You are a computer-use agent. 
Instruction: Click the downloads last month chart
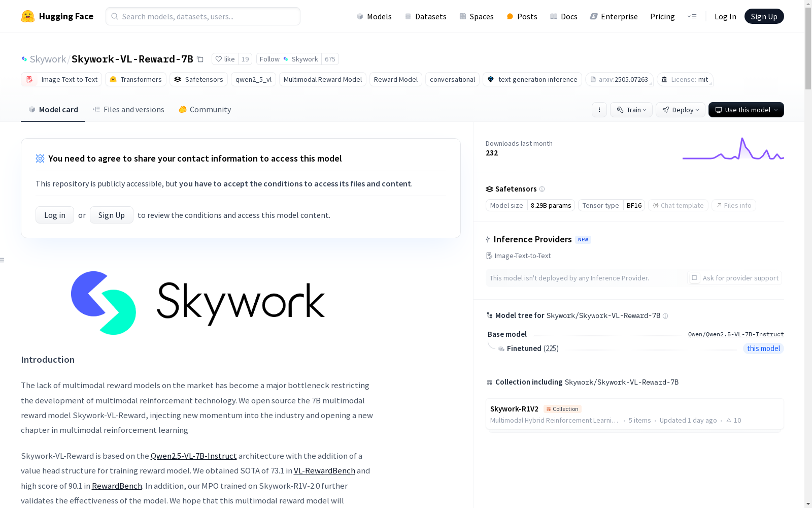733,148
